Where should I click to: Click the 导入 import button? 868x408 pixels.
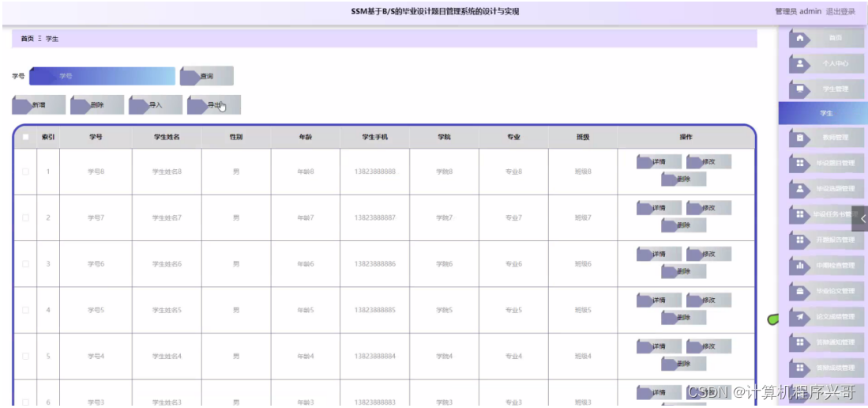pos(156,105)
